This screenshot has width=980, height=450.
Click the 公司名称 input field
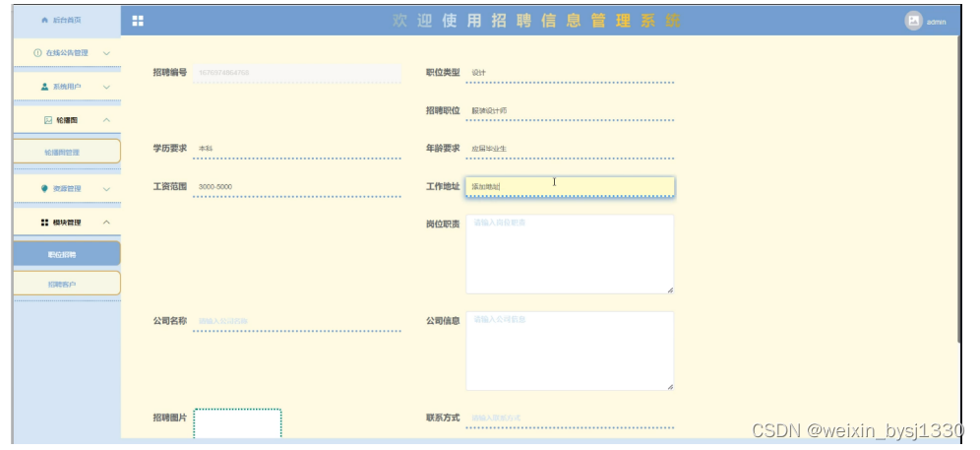coord(297,321)
